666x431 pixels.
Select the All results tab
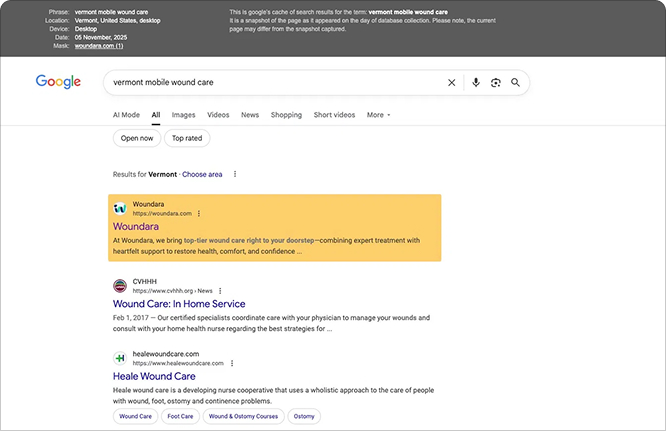tap(156, 115)
